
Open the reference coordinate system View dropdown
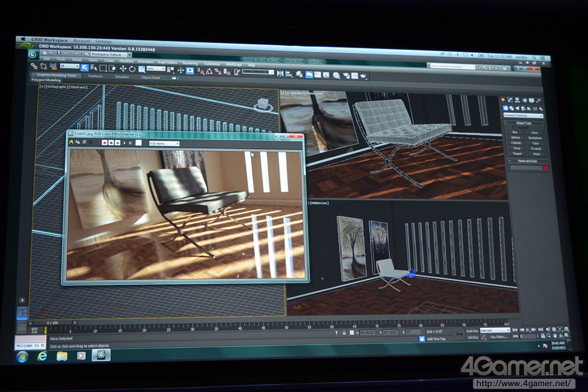coord(156,68)
